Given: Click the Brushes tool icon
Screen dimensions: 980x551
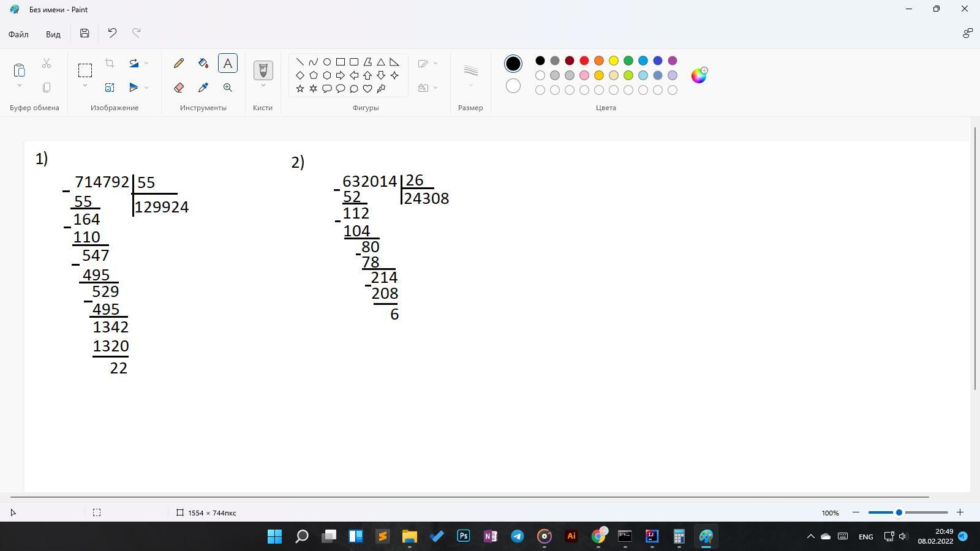Looking at the screenshot, I should click(x=263, y=70).
